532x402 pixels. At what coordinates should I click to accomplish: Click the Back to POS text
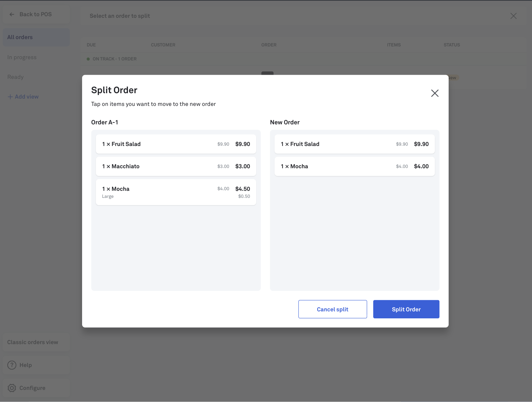[x=36, y=14]
